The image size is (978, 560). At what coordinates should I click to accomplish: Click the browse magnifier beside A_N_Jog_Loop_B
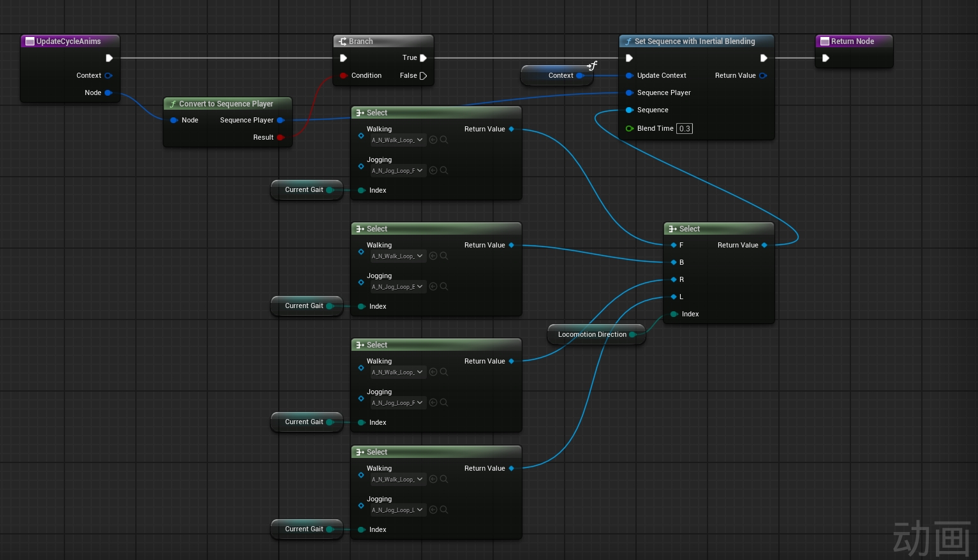click(x=444, y=286)
